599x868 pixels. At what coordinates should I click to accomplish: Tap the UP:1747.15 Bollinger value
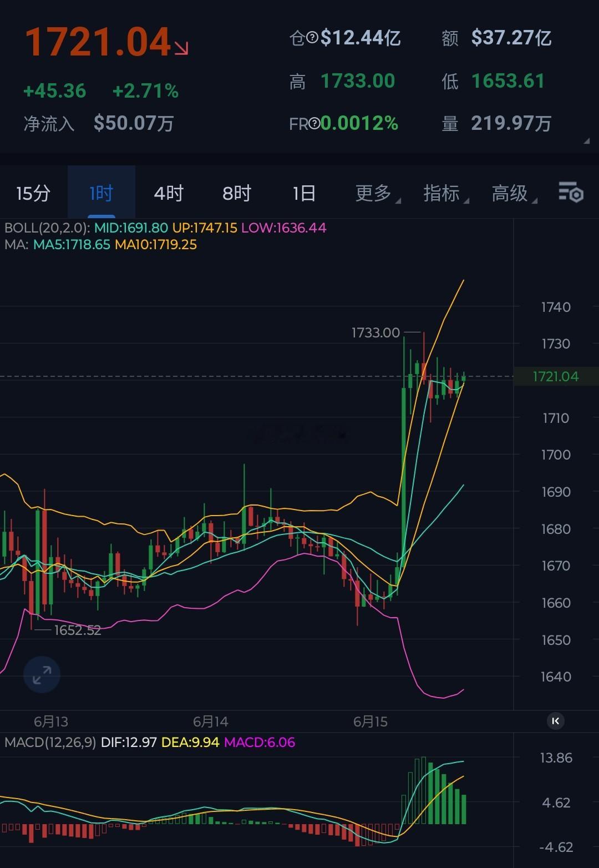click(x=205, y=228)
